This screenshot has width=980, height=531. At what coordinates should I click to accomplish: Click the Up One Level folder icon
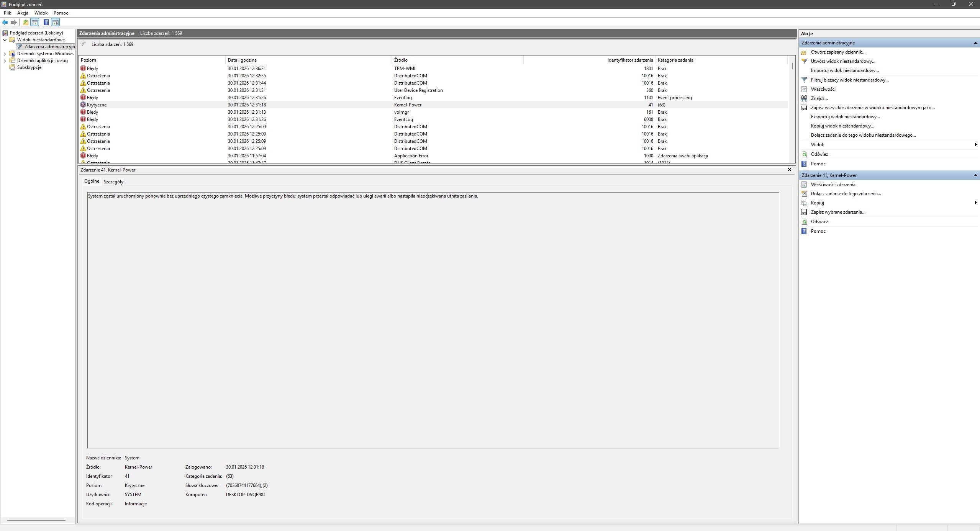point(25,23)
